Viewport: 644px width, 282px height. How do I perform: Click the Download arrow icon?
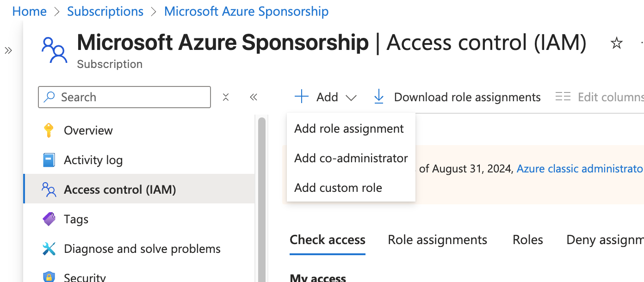pyautogui.click(x=379, y=97)
